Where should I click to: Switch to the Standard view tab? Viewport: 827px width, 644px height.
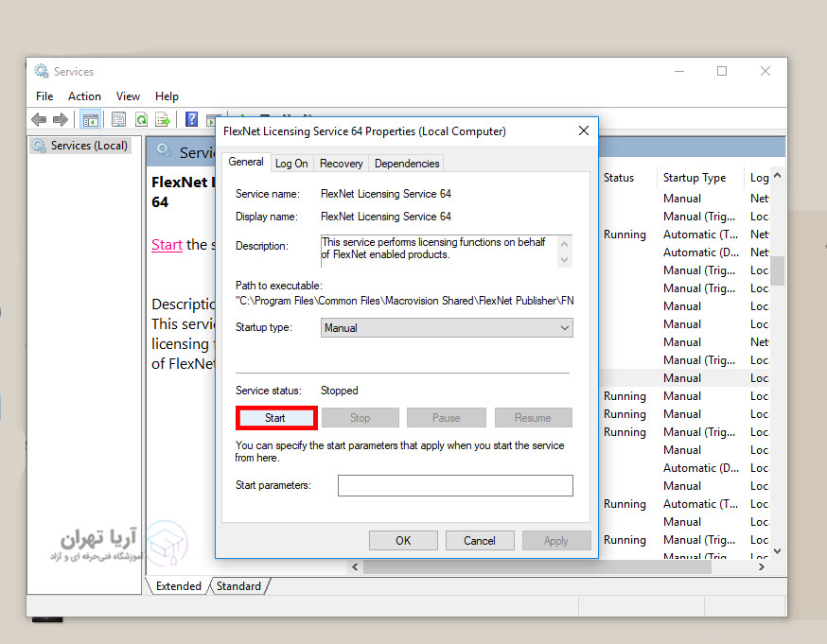[x=238, y=586]
